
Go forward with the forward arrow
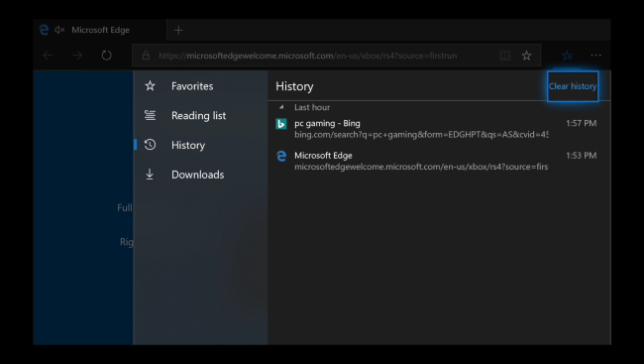click(x=77, y=56)
